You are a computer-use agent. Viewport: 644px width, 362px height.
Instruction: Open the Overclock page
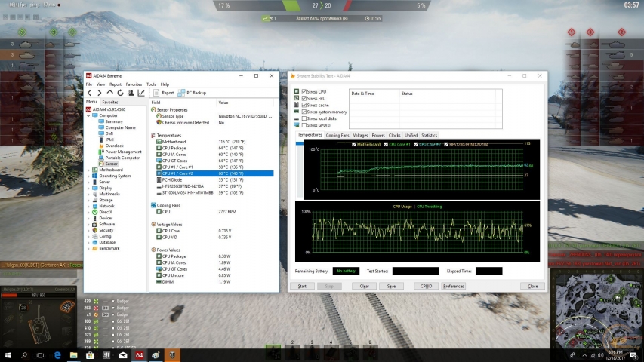click(x=114, y=146)
